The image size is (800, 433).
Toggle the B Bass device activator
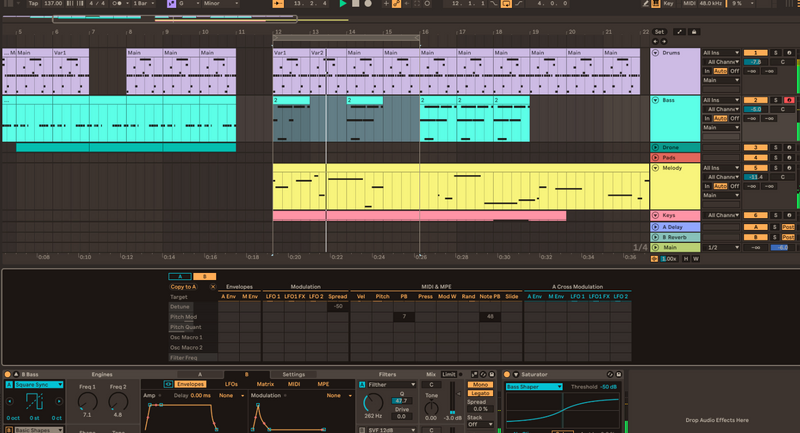tap(8, 374)
